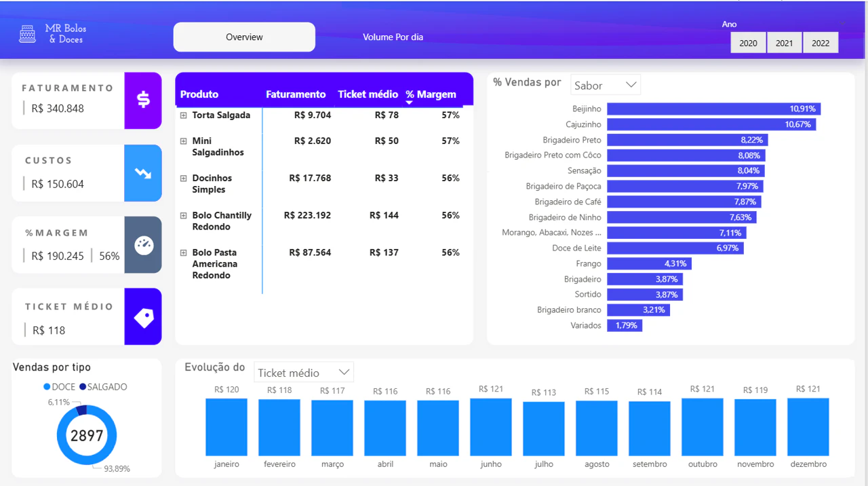Filter year to 2022
This screenshot has width=868, height=486.
[x=821, y=43]
